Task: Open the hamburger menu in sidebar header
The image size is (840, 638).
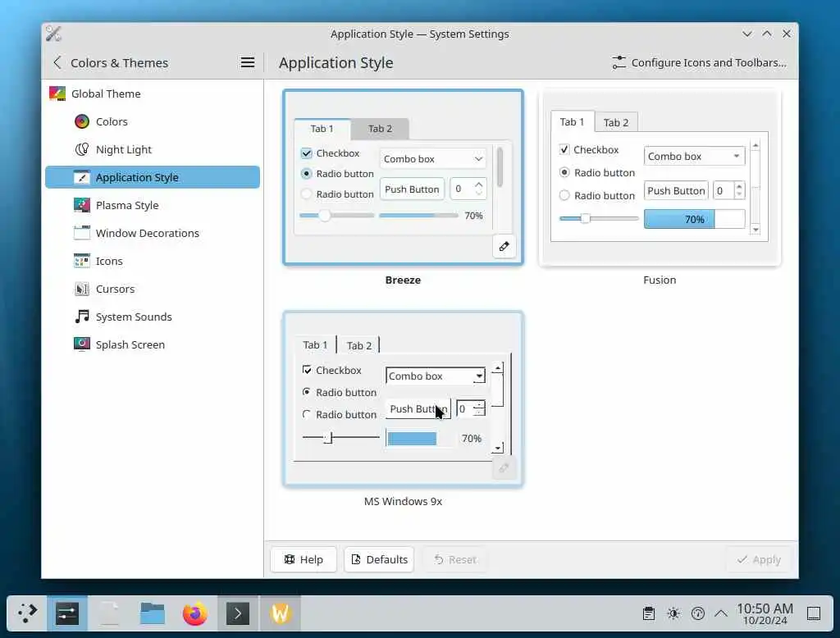Action: pos(248,62)
